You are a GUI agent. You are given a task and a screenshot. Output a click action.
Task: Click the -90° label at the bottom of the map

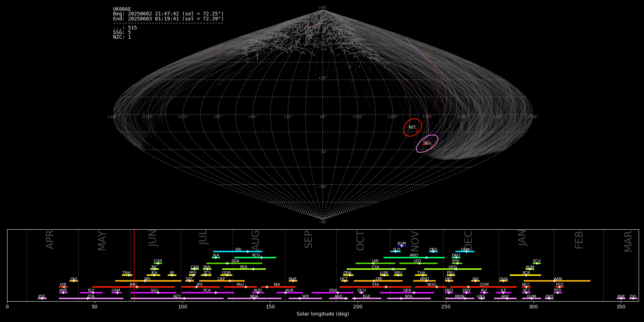322,222
